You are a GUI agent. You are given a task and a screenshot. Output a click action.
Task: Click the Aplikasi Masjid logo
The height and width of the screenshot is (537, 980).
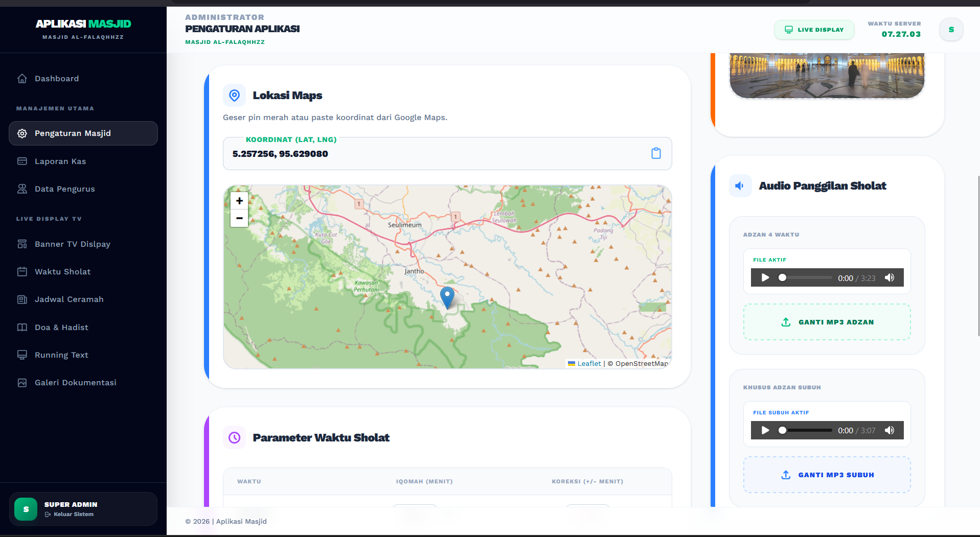point(83,24)
